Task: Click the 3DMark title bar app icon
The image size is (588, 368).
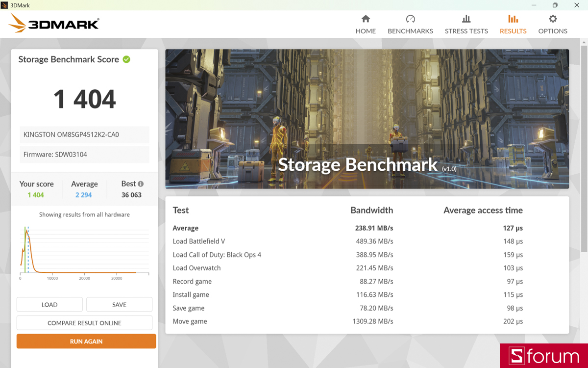Action: [4, 5]
